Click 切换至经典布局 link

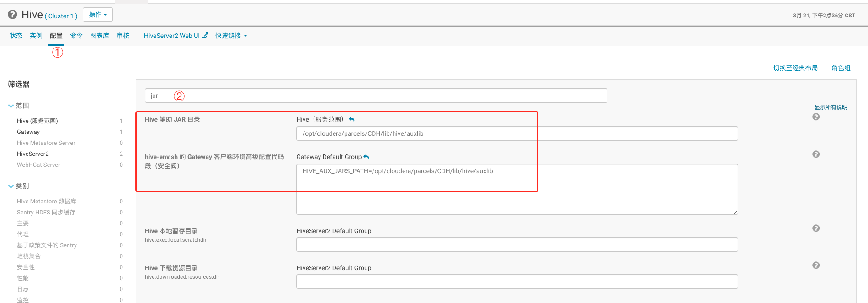(795, 68)
